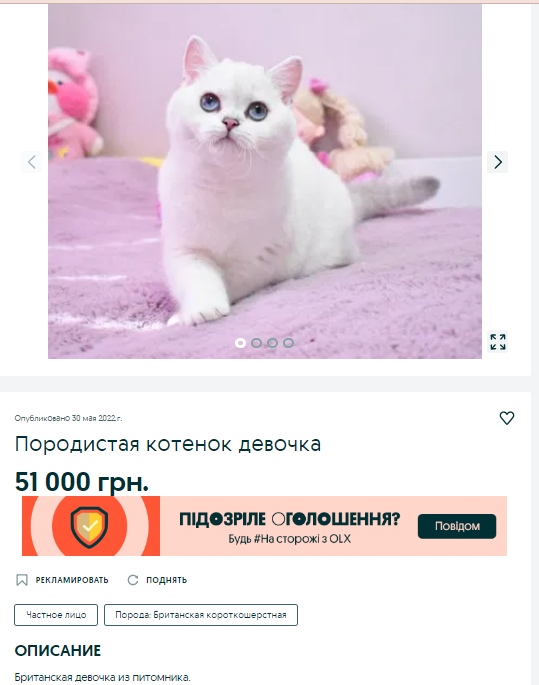Select the first gallery dot indicator
The width and height of the screenshot is (539, 685).
click(240, 343)
